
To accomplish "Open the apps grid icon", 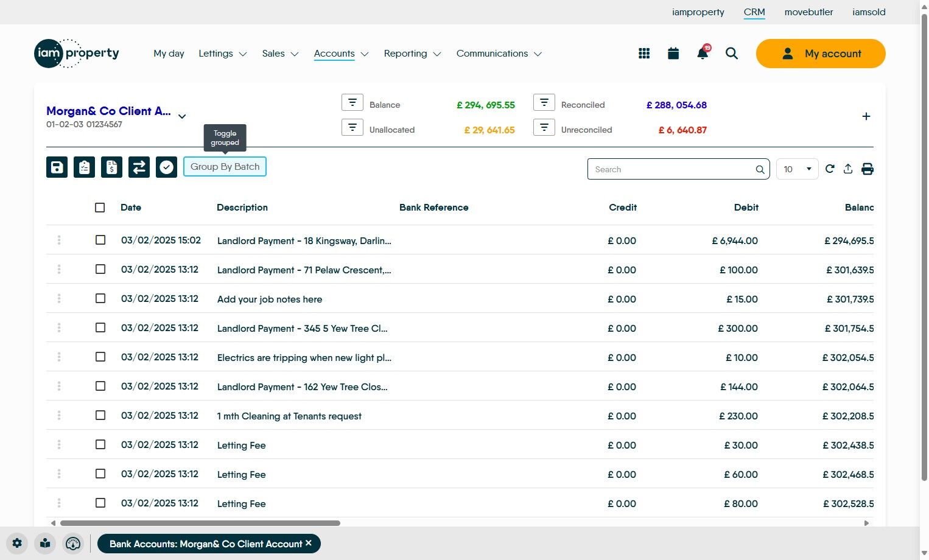I will coord(644,54).
